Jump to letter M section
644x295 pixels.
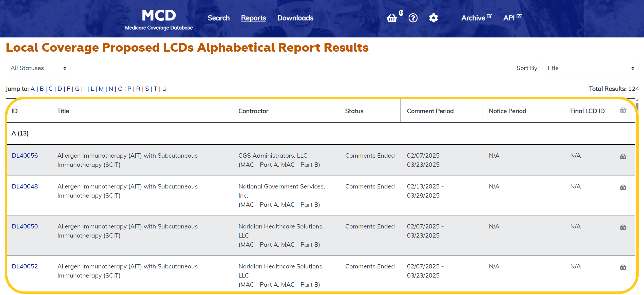(x=101, y=89)
